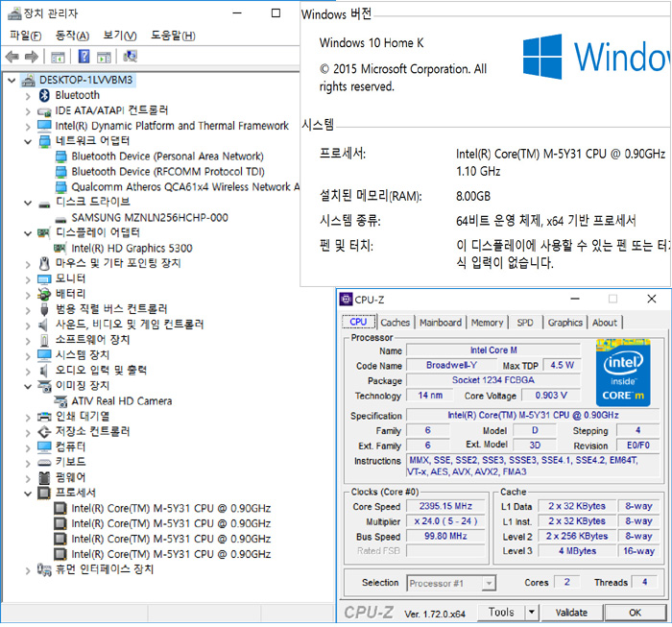Expand the 시스템 장치 category
672x627 pixels.
[x=28, y=356]
